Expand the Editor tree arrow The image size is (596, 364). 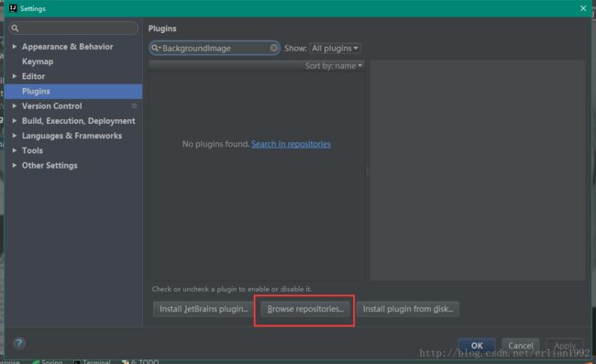(14, 76)
